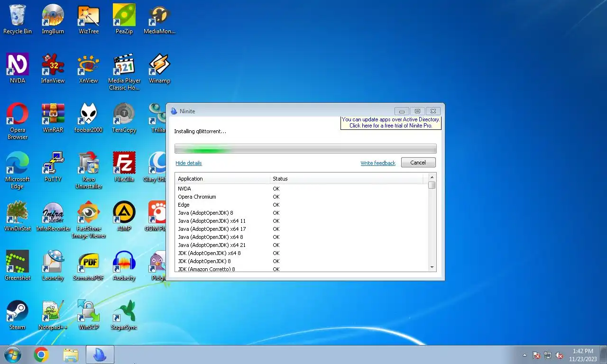The image size is (607, 364).
Task: Launch Chrome from the taskbar
Action: [x=41, y=355]
